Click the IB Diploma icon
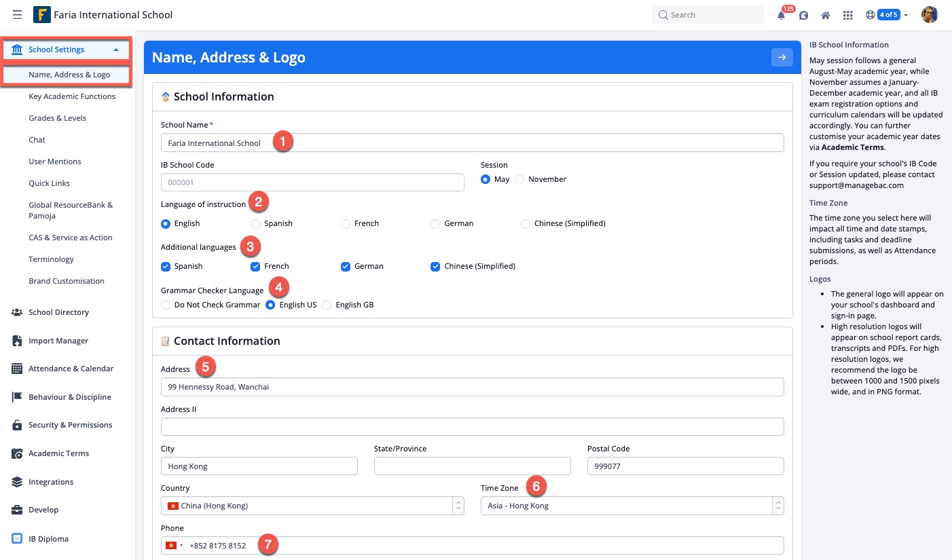This screenshot has width=952, height=560. coord(17,539)
